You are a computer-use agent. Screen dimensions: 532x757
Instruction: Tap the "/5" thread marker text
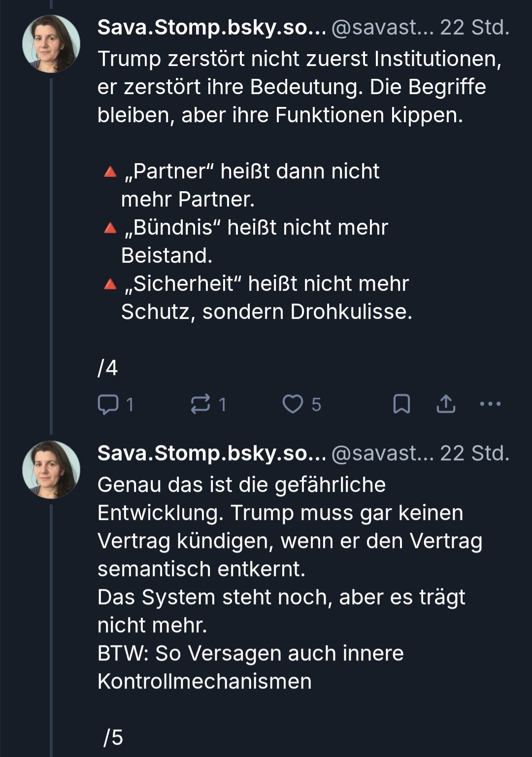[113, 737]
